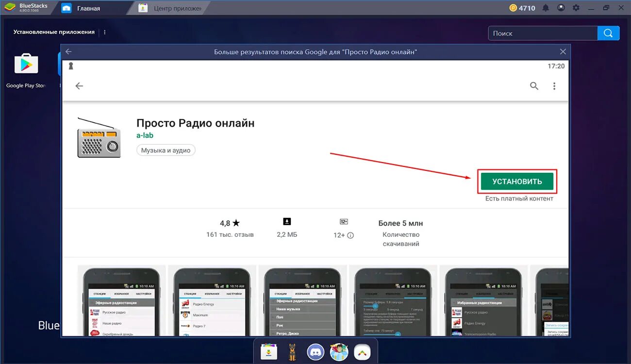Click the Установленные приложения heading

(x=54, y=32)
